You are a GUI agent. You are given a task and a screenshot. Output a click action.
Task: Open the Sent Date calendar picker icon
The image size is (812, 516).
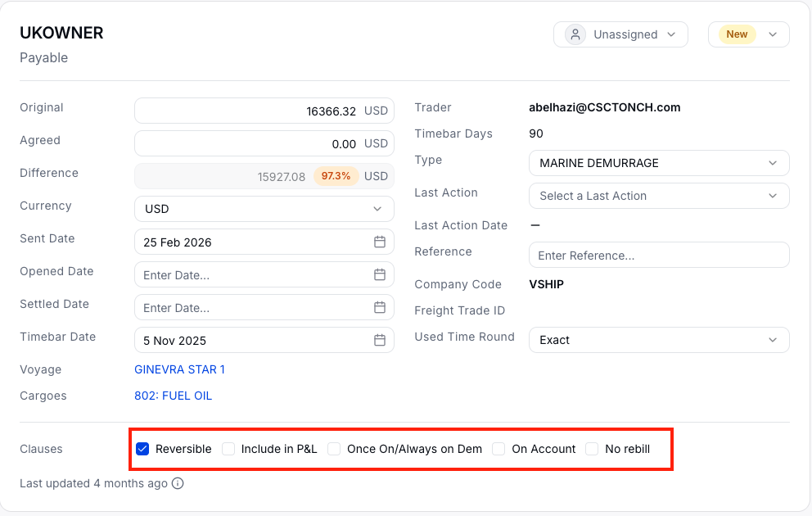[380, 242]
